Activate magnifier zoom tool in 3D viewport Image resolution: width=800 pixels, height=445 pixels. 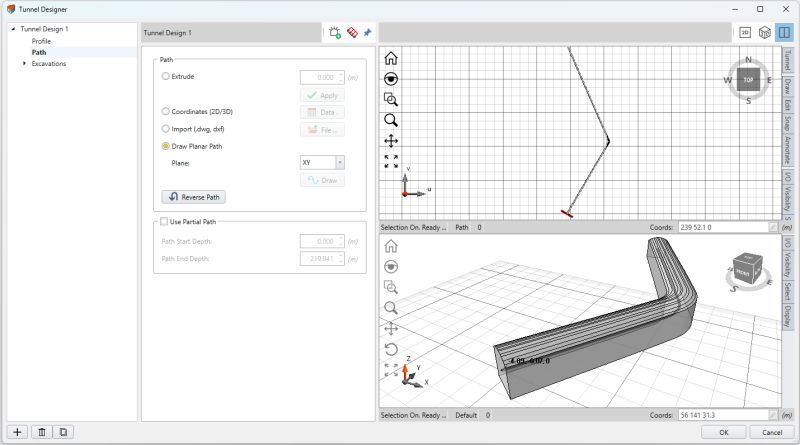391,308
